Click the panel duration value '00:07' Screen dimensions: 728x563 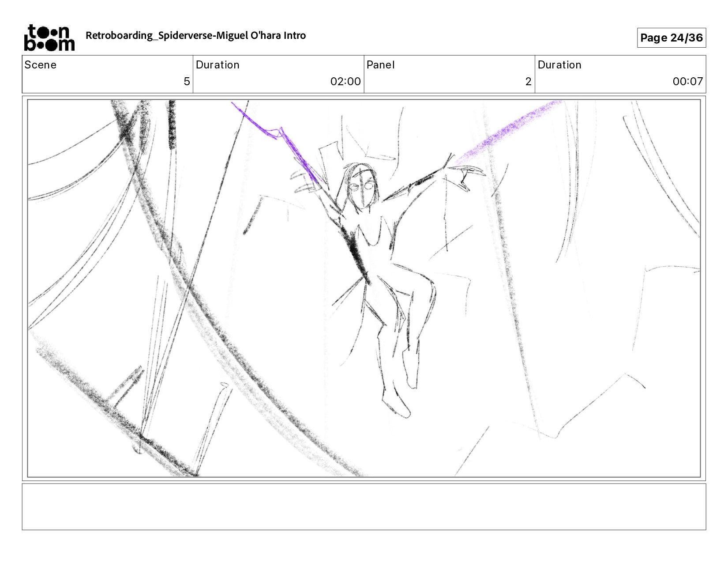687,82
